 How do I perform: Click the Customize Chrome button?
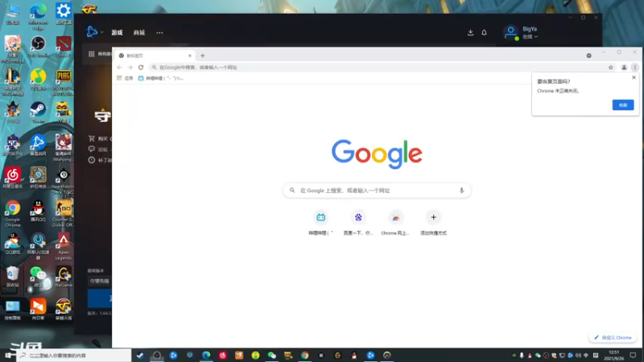613,337
